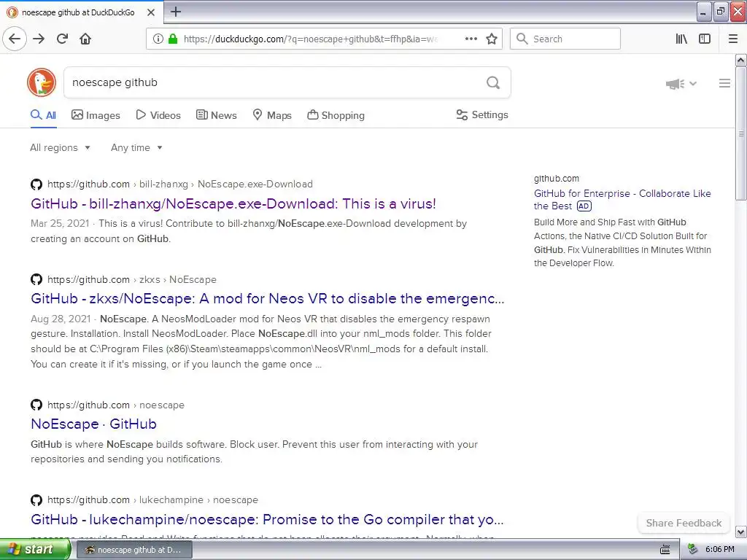Screen dimensions: 747x560
Task: Open a new browser tab
Action: [x=176, y=12]
